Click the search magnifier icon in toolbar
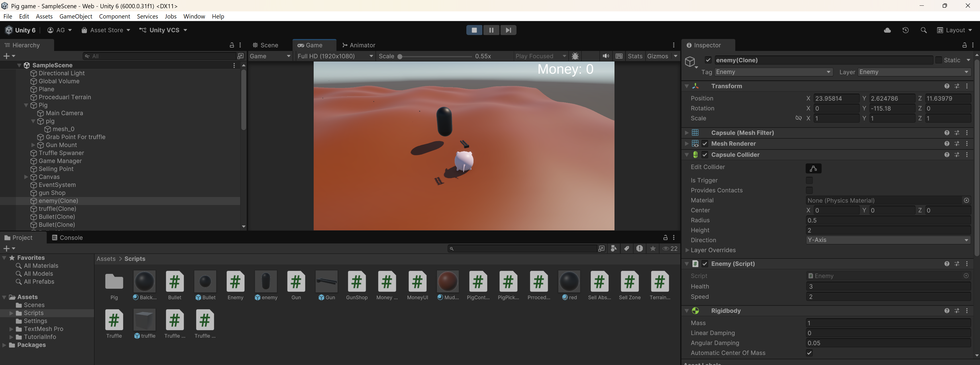The width and height of the screenshot is (980, 365). coord(923,30)
